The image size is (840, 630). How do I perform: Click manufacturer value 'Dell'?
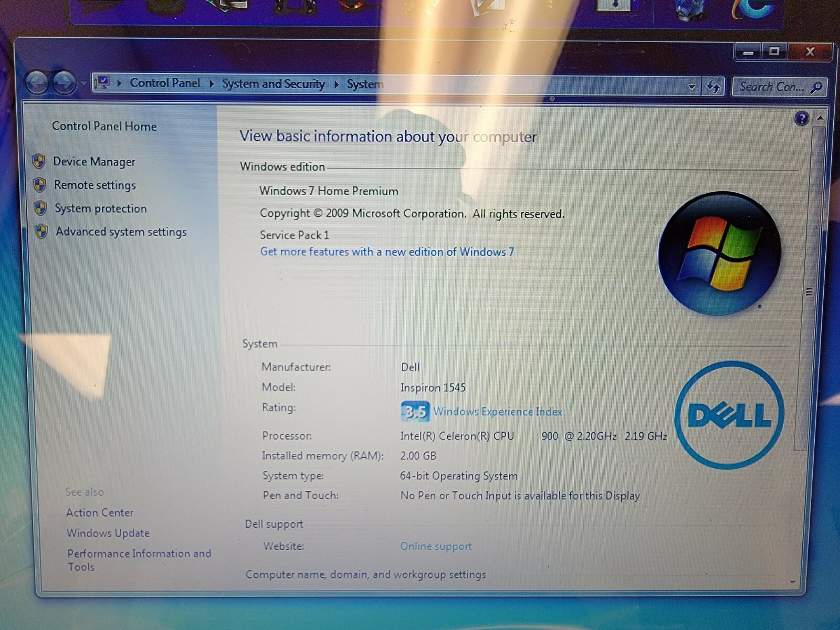410,367
